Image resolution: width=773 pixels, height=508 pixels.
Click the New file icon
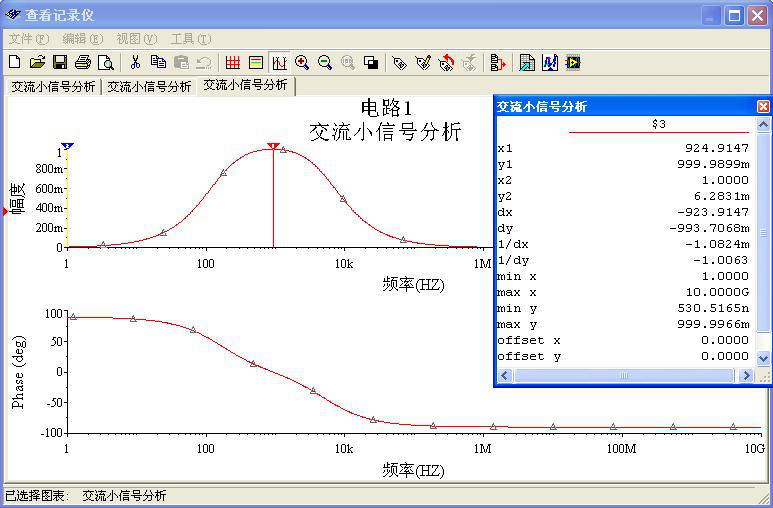click(x=14, y=63)
